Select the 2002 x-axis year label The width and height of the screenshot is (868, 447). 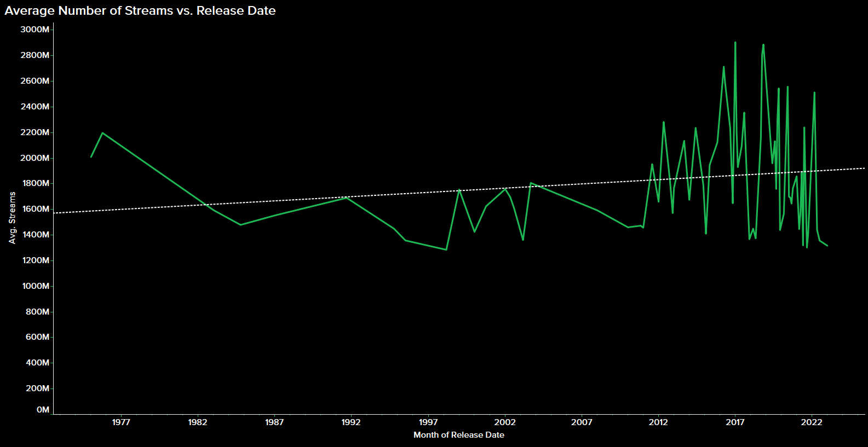[505, 422]
